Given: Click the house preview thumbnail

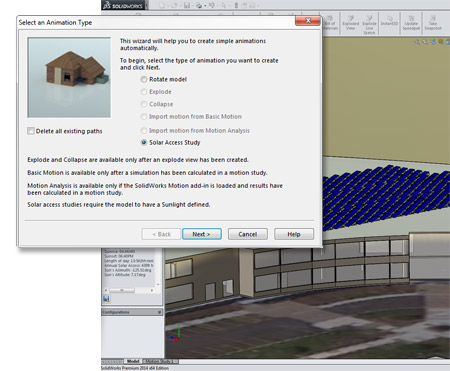Looking at the screenshot, I should 69,77.
